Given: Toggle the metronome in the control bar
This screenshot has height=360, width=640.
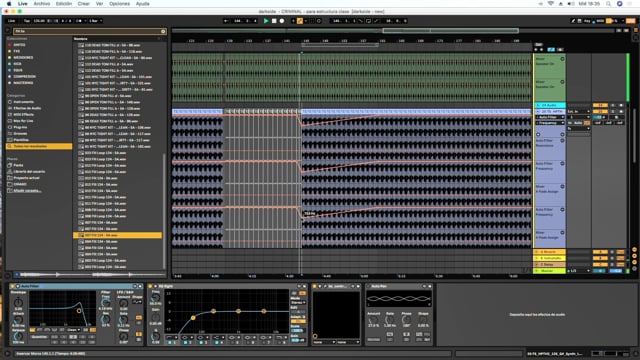Looking at the screenshot, I should [x=80, y=21].
